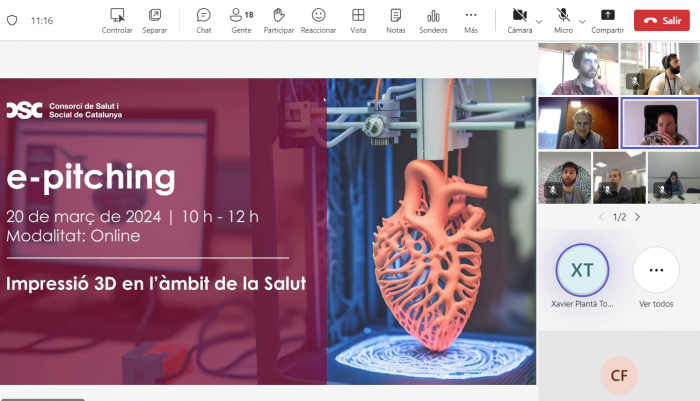Image resolution: width=700 pixels, height=401 pixels.
Task: Expand microphone options dropdown arrow
Action: pos(582,20)
